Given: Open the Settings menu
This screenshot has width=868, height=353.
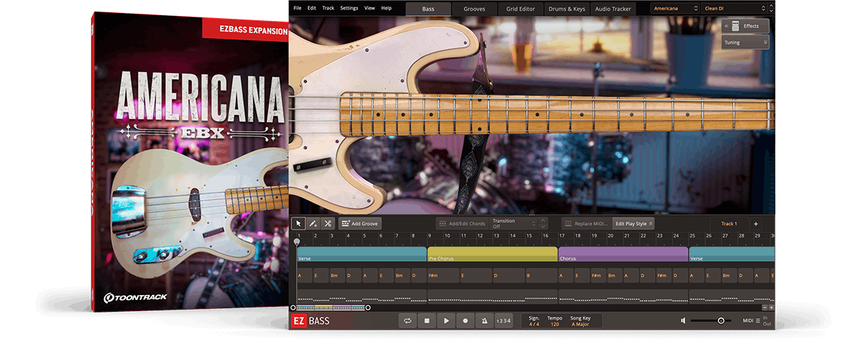Looking at the screenshot, I should (349, 8).
